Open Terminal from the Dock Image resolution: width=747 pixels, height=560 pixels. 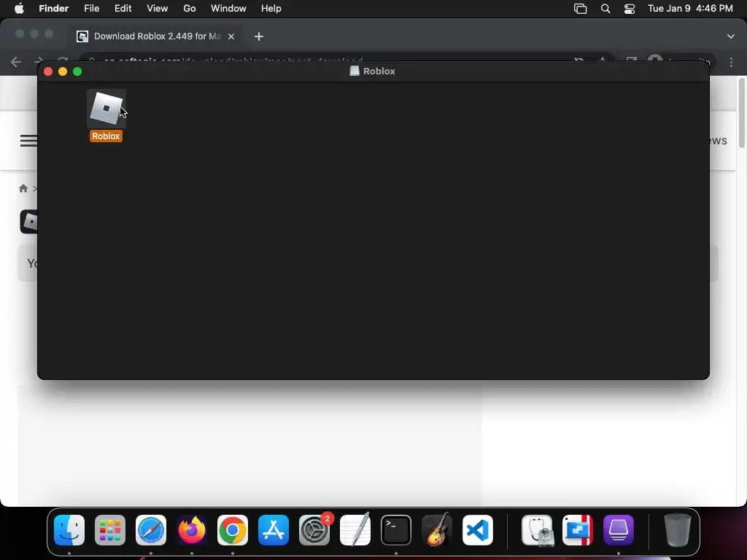[396, 530]
